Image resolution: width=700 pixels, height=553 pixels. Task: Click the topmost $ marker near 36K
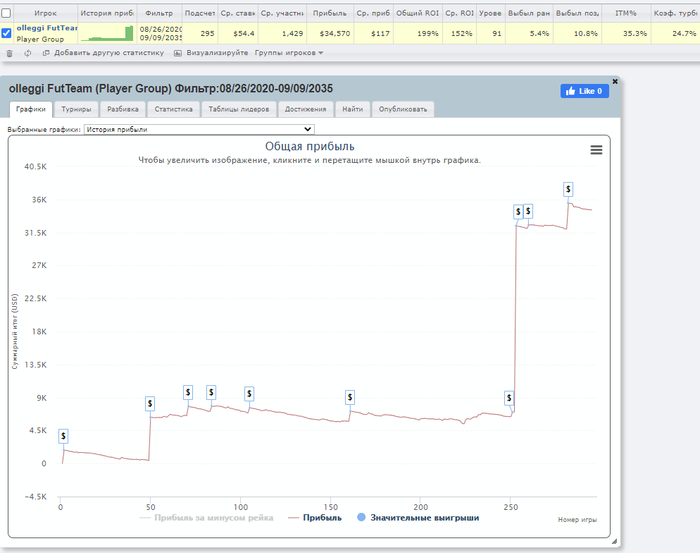pos(568,189)
